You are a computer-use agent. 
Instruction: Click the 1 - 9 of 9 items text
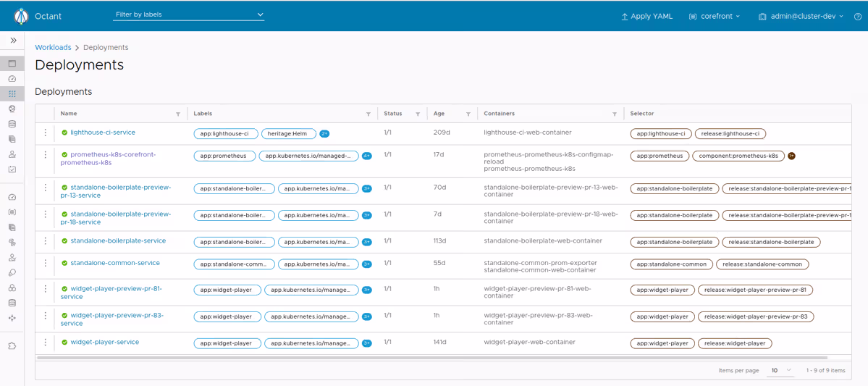point(825,371)
